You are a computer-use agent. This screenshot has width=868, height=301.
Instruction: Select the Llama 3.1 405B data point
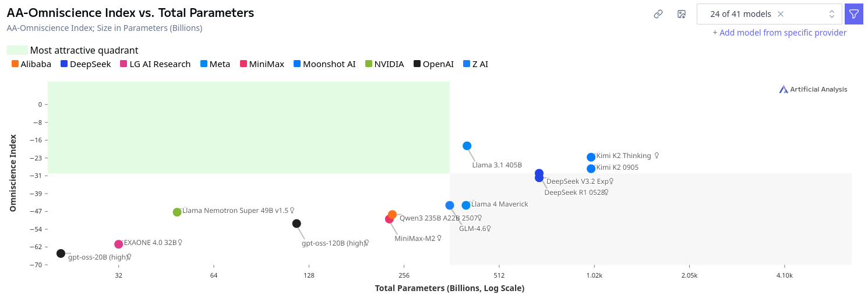(x=467, y=146)
